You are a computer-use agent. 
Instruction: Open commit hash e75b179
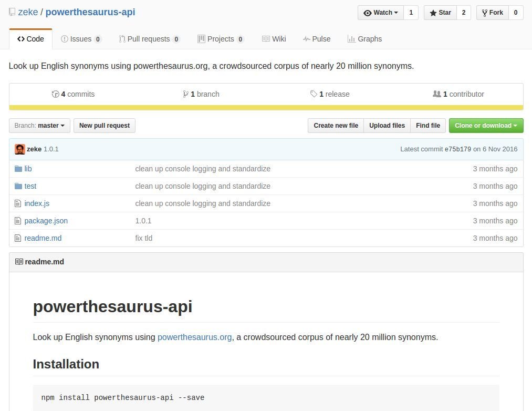point(458,149)
